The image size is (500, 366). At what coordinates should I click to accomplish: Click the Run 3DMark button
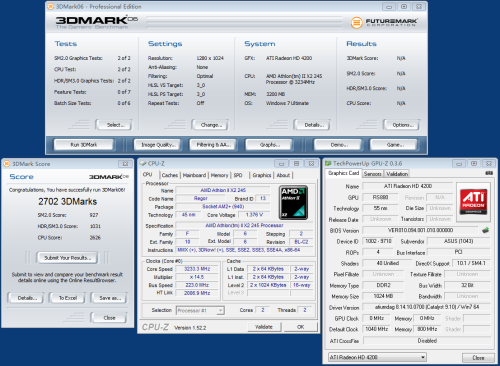pyautogui.click(x=84, y=145)
